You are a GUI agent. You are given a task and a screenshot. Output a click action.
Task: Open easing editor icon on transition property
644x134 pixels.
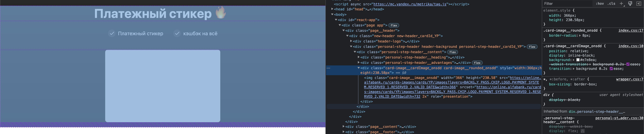pos(611,69)
